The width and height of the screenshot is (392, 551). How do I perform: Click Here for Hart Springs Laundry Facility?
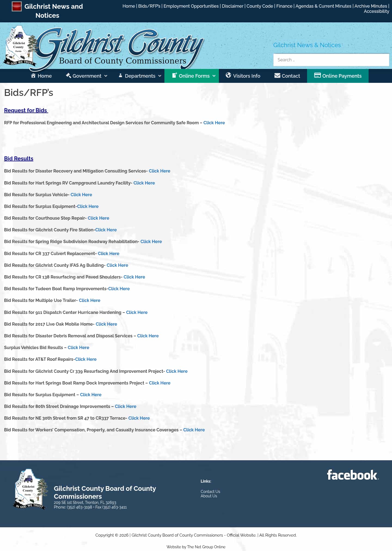[x=144, y=183]
